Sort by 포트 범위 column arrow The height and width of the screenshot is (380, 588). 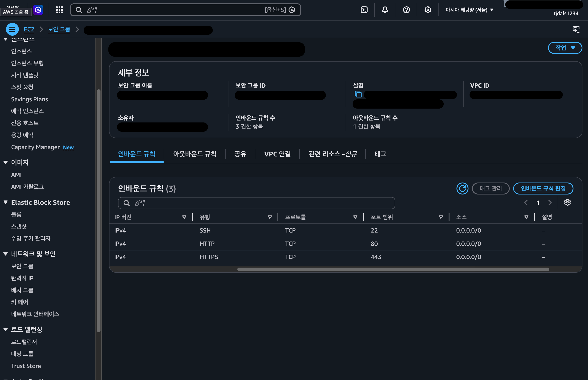[441, 217]
